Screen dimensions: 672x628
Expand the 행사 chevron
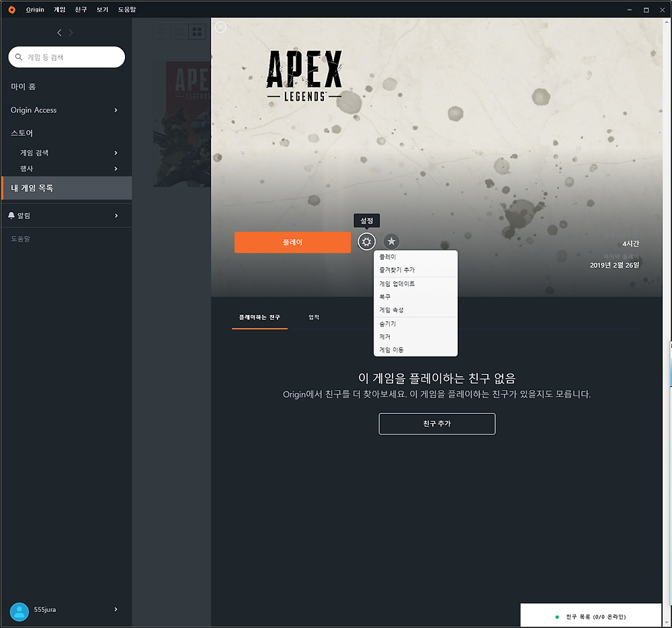pos(116,169)
